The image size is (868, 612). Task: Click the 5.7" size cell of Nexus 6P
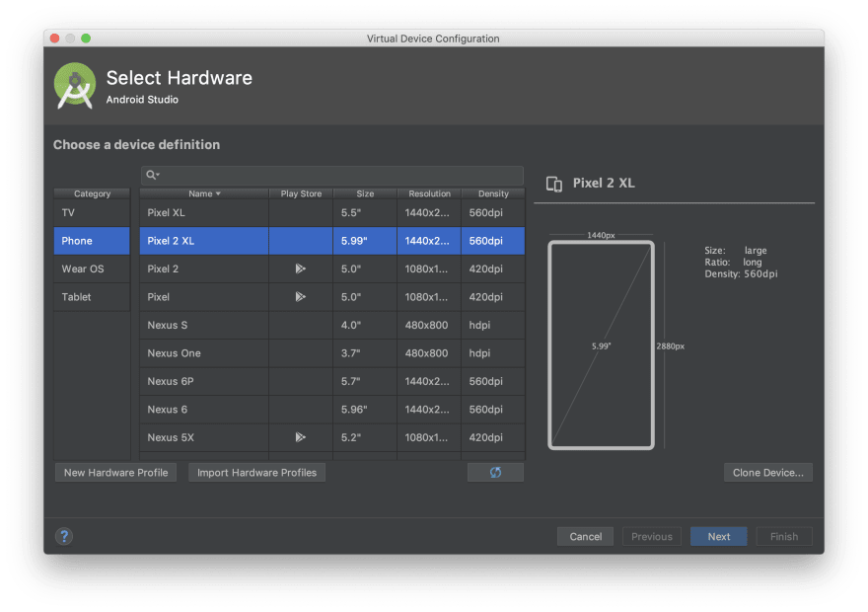click(x=365, y=382)
